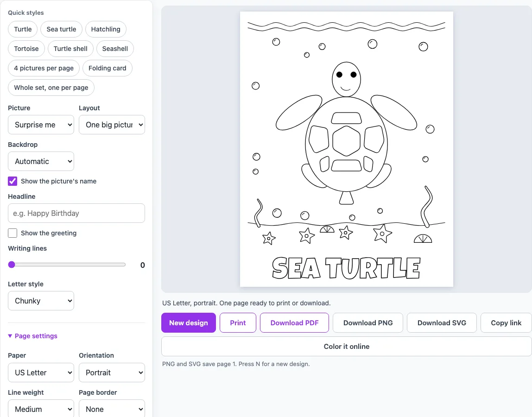Open Color it online
Image resolution: width=532 pixels, height=417 pixels.
[347, 347]
